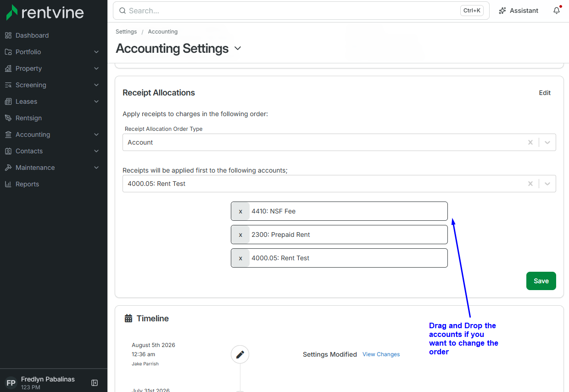569x392 pixels.
Task: Expand the Screening menu chevron
Action: 96,85
